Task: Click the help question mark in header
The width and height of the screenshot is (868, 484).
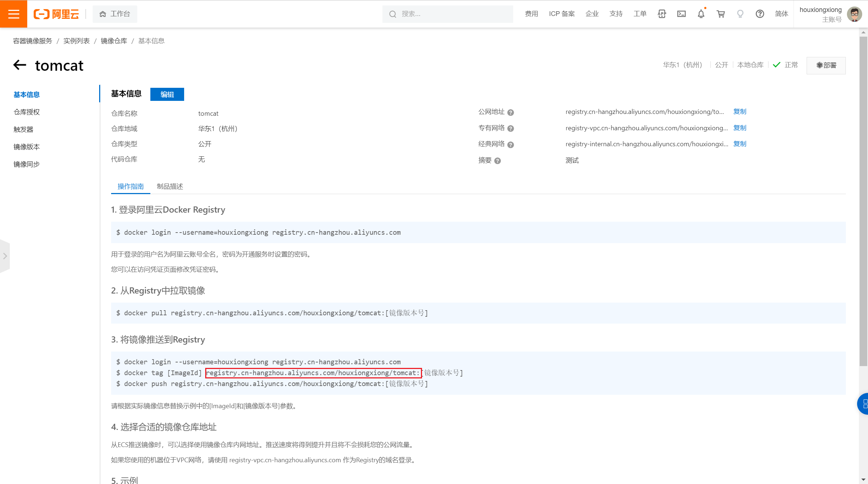Action: coord(760,14)
